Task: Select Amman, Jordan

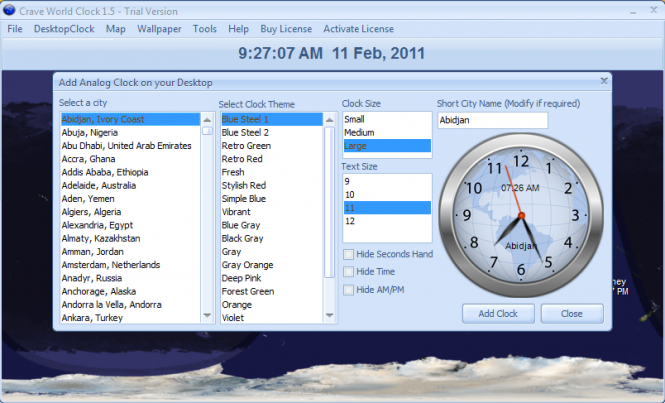Action: point(130,252)
